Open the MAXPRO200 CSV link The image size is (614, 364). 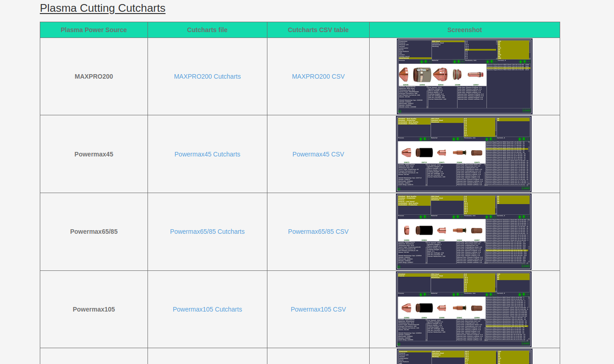point(318,76)
